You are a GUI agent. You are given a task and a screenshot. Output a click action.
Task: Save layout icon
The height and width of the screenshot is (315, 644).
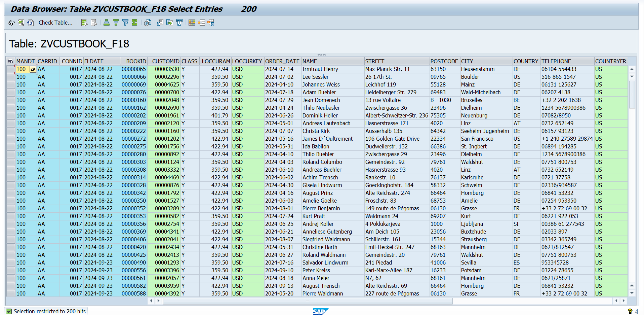point(211,23)
